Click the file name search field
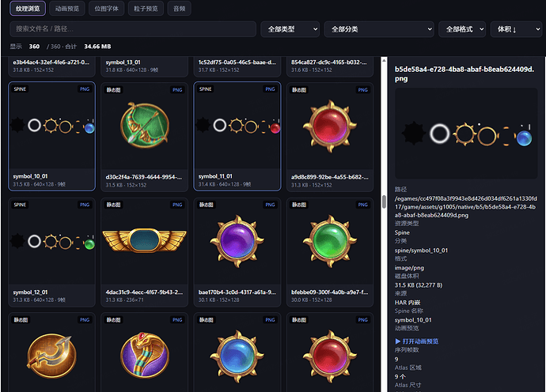This screenshot has width=546, height=392. point(133,29)
